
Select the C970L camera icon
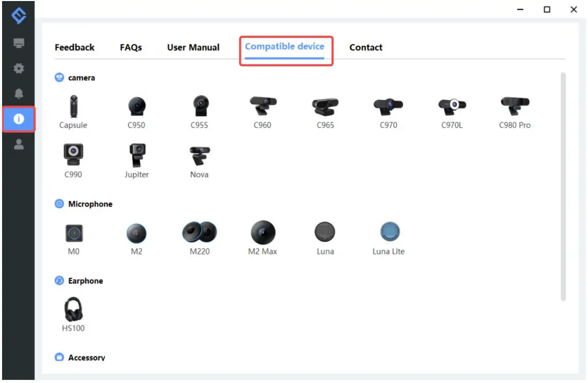452,107
